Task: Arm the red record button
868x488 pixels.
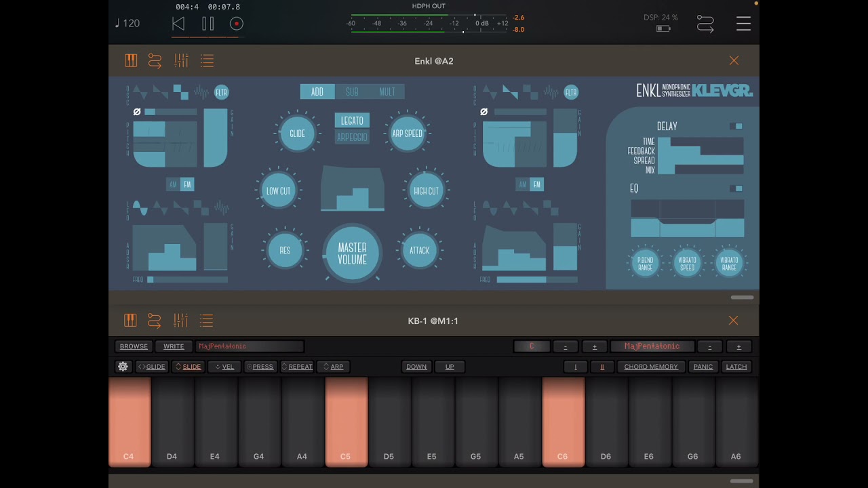Action: [237, 24]
